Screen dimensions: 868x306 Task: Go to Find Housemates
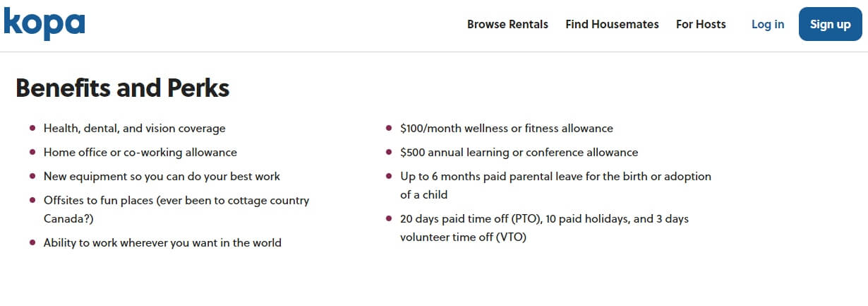click(612, 24)
